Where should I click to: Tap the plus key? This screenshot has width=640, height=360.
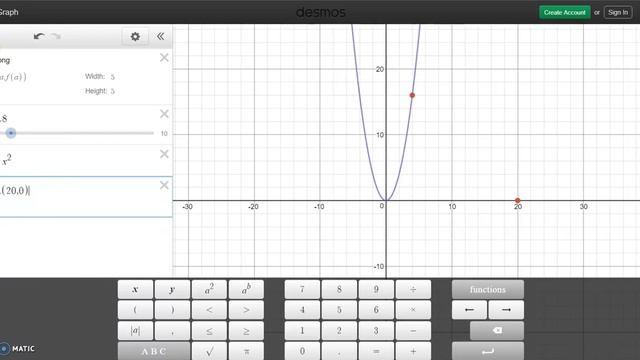[x=413, y=351]
